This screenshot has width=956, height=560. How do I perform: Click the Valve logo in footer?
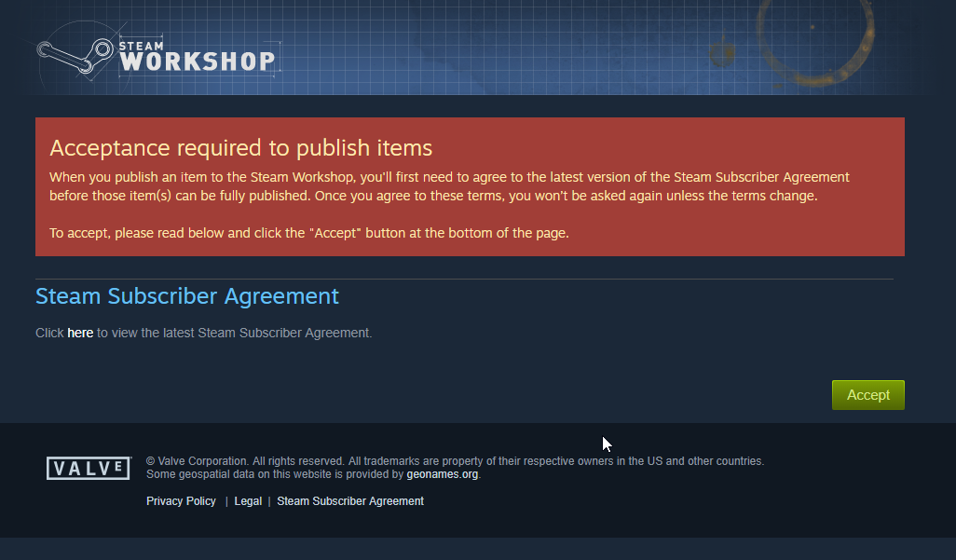(89, 469)
